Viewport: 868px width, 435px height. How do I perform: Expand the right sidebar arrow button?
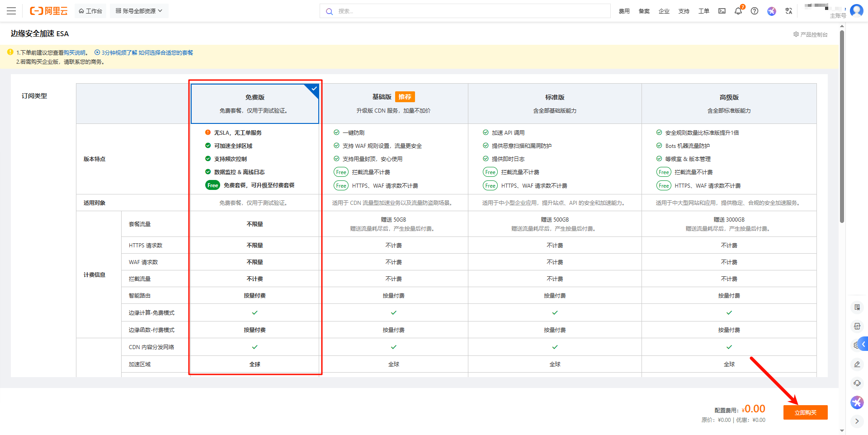(857, 421)
